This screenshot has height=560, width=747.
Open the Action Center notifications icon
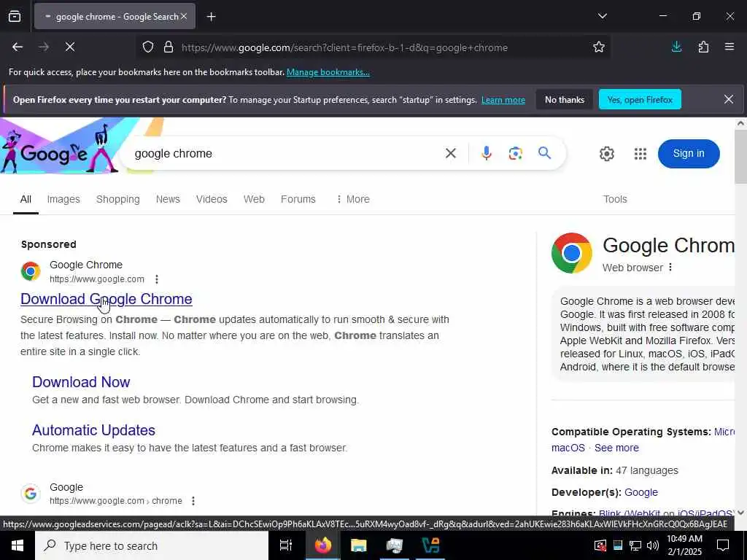(723, 545)
